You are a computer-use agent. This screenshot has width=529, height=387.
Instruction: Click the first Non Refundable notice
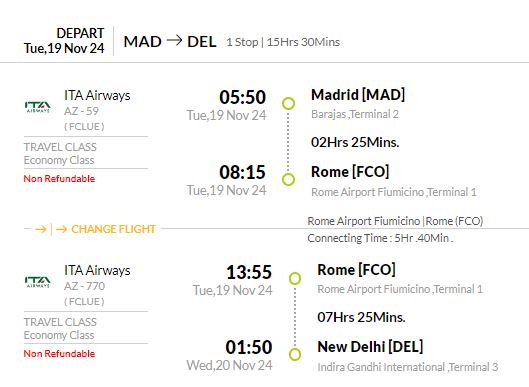[59, 178]
